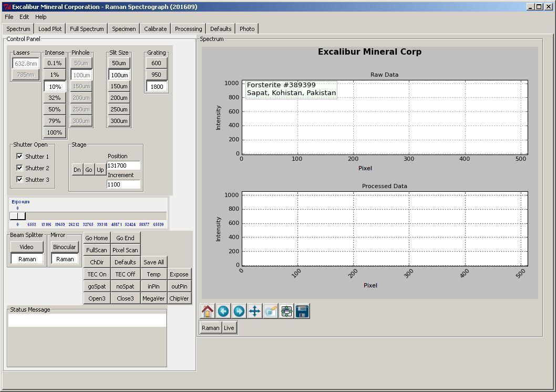Click the Expose button
Viewport: 556px width, 392px height.
[179, 274]
